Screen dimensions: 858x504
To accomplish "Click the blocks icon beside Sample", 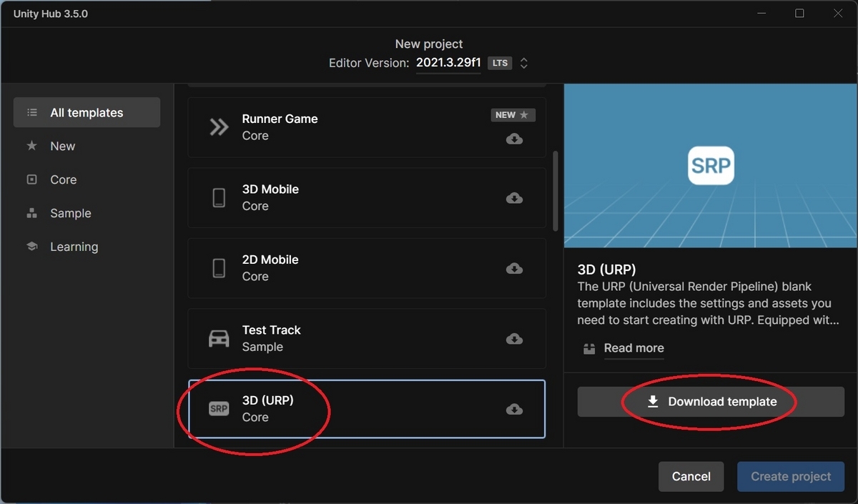I will 31,213.
